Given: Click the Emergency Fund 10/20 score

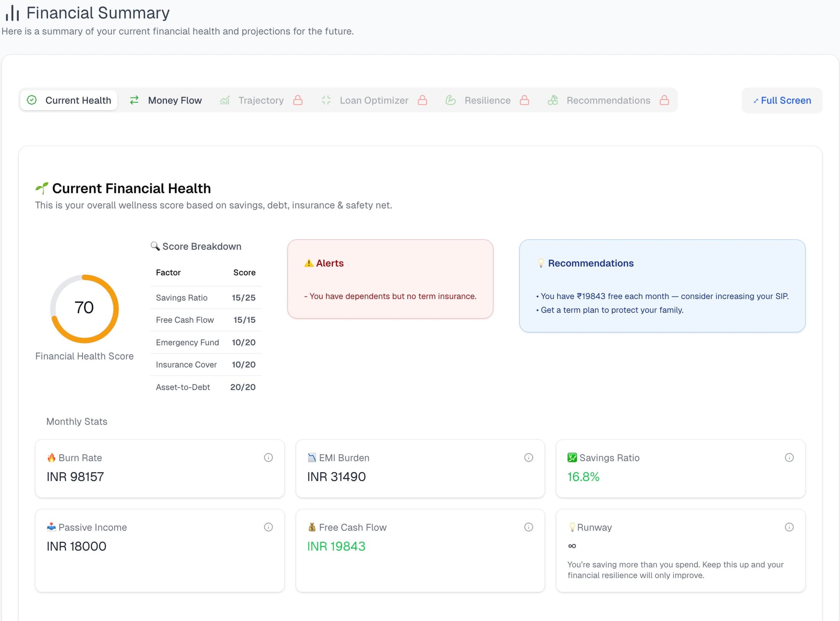Looking at the screenshot, I should click(x=244, y=342).
